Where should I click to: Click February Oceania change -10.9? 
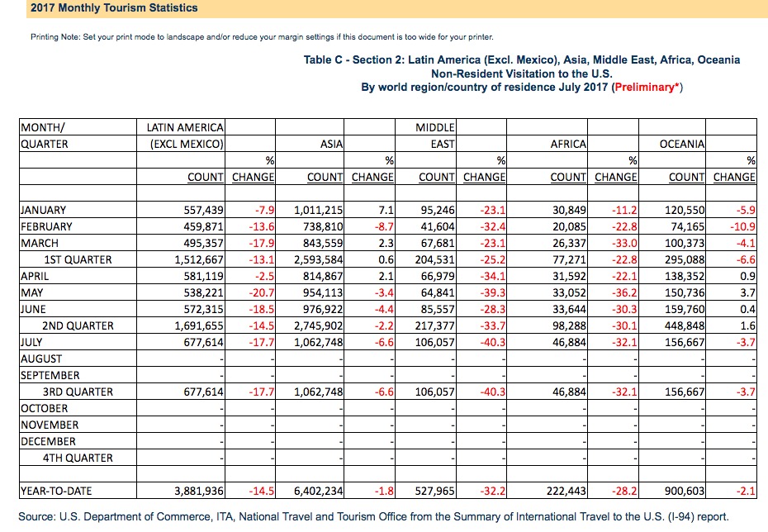[742, 227]
